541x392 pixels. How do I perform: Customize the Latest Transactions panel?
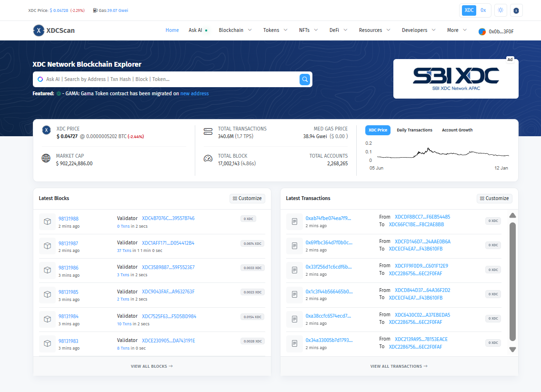click(x=494, y=199)
